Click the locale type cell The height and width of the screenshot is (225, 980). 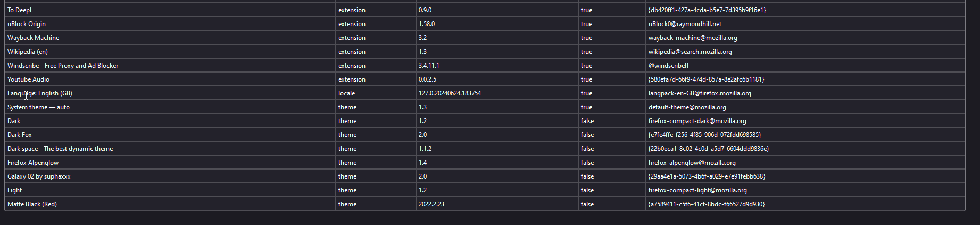point(376,93)
